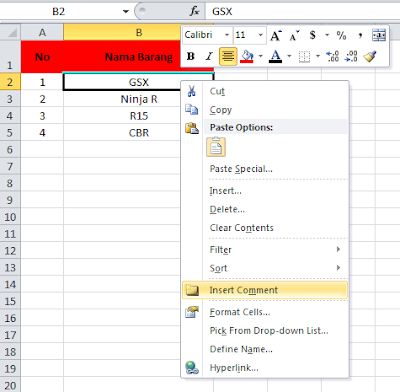Open Accounting Format dropdown arrow
Viewport: 400px width, 392px height.
327,35
